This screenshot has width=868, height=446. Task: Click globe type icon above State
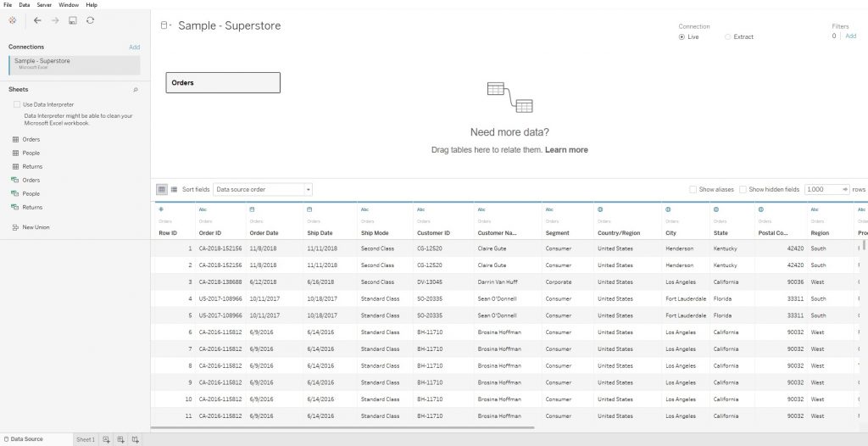716,209
